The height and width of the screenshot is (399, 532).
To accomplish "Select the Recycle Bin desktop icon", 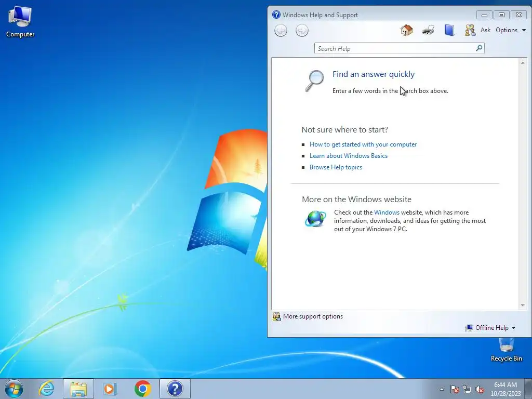I will coord(506,350).
